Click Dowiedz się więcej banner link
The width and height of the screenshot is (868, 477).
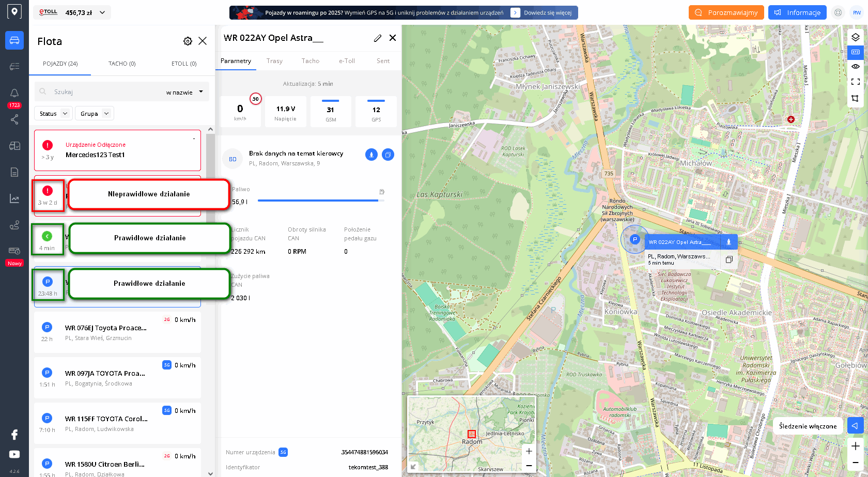547,13
